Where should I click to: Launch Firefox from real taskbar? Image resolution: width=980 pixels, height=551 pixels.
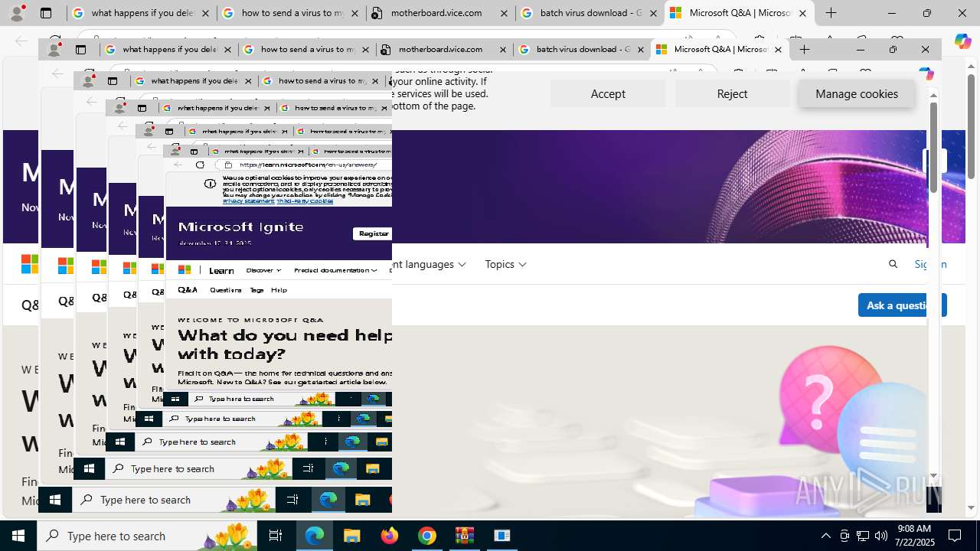[390, 536]
